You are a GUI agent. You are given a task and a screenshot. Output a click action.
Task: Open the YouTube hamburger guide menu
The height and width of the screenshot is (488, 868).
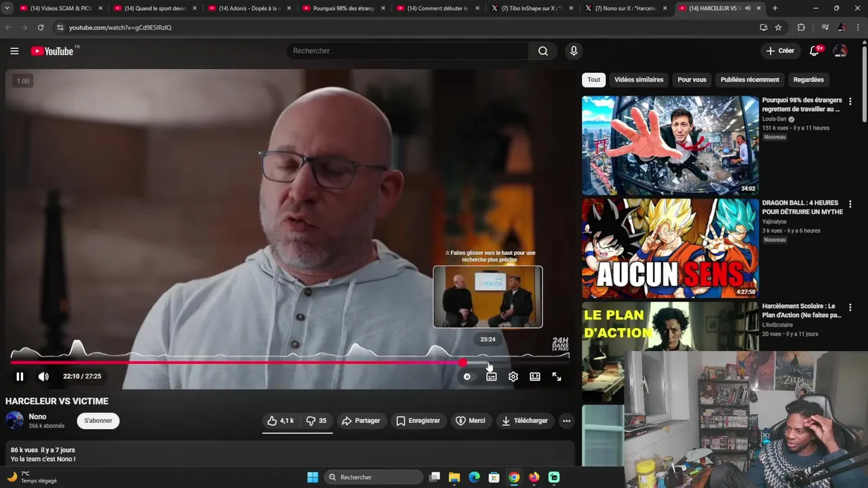[x=14, y=51]
